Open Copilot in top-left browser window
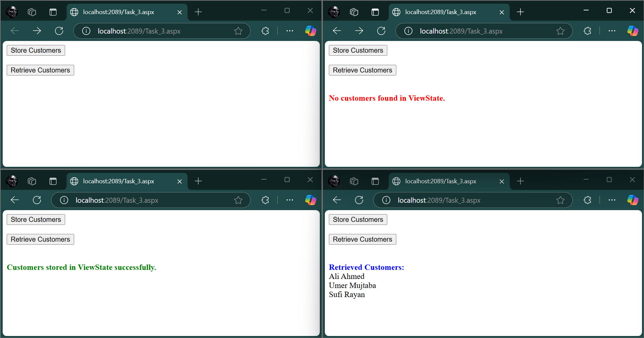 coord(311,31)
